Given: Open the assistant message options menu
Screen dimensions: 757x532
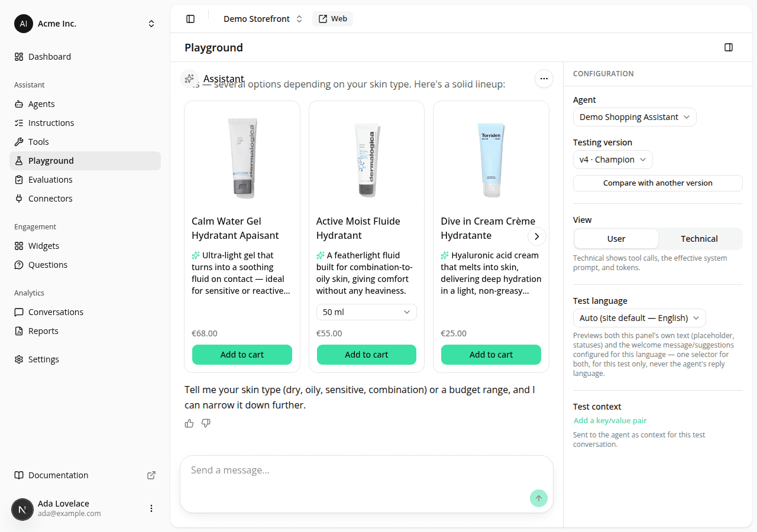Looking at the screenshot, I should click(544, 79).
